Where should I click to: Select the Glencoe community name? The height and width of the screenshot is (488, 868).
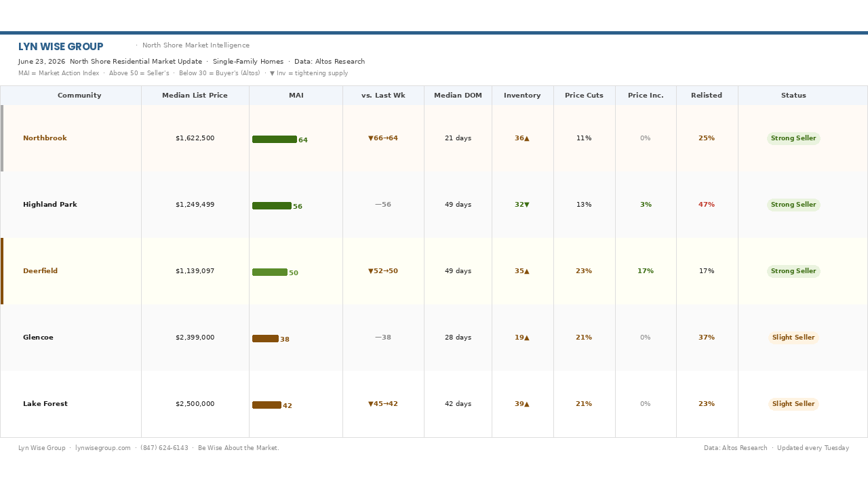(38, 338)
